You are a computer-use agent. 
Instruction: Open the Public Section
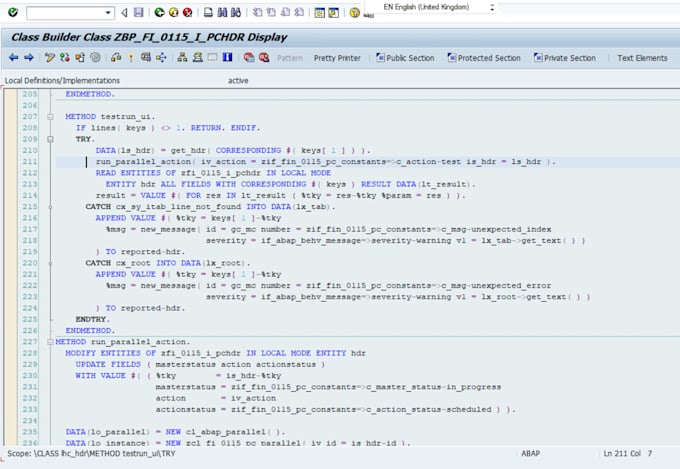[405, 58]
